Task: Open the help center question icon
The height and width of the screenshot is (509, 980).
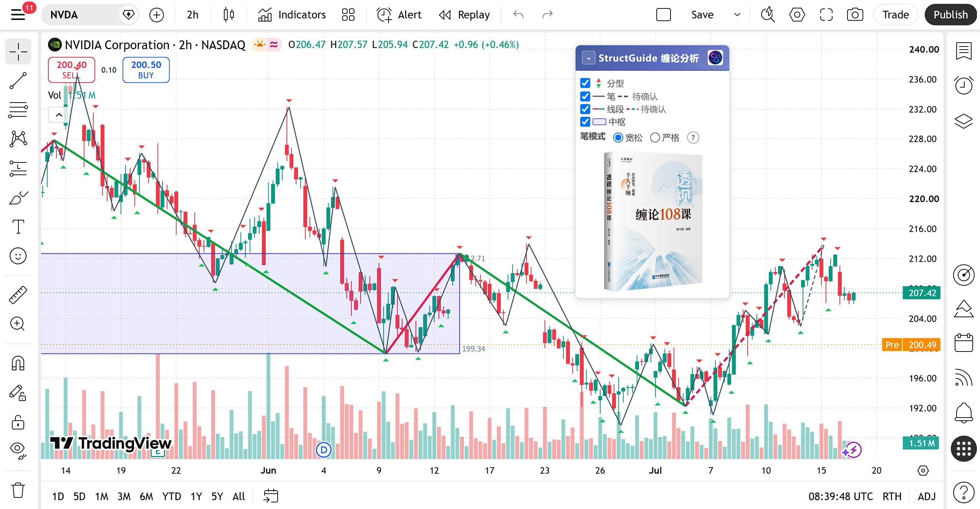Action: (x=964, y=492)
